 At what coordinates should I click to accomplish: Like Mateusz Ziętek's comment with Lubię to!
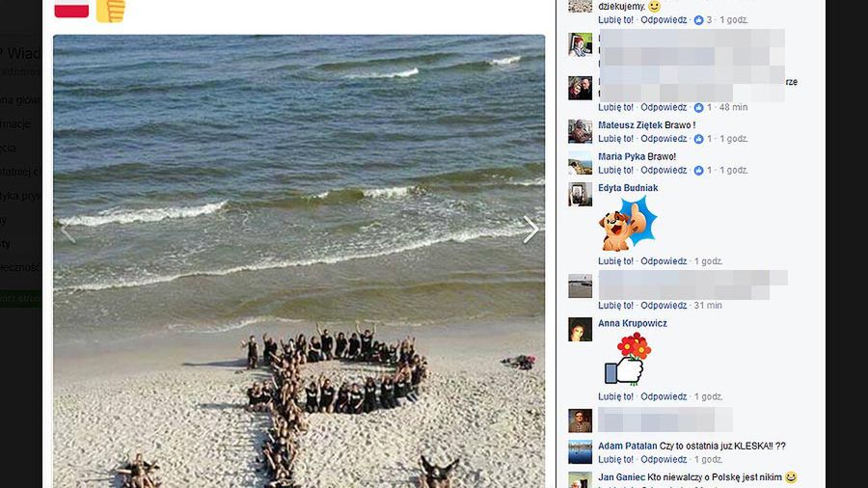615,139
